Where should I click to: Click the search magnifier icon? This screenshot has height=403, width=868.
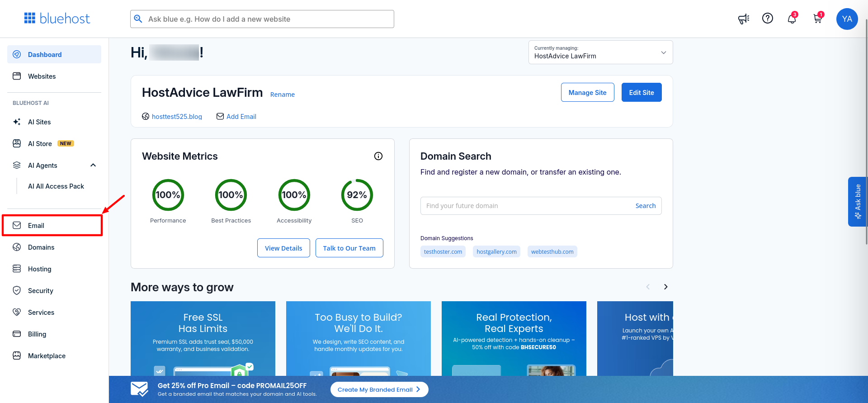[138, 19]
